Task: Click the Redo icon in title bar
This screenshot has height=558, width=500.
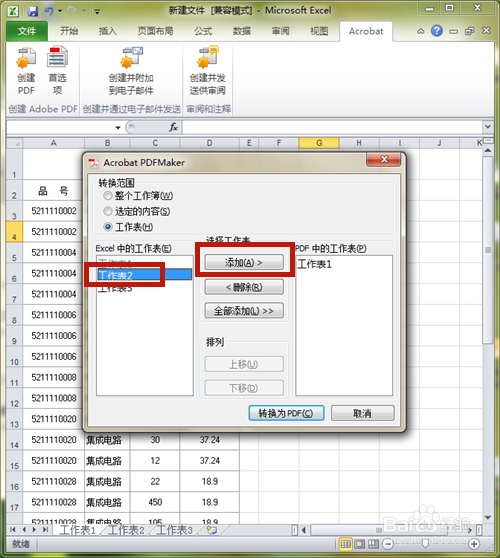Action: click(x=72, y=11)
